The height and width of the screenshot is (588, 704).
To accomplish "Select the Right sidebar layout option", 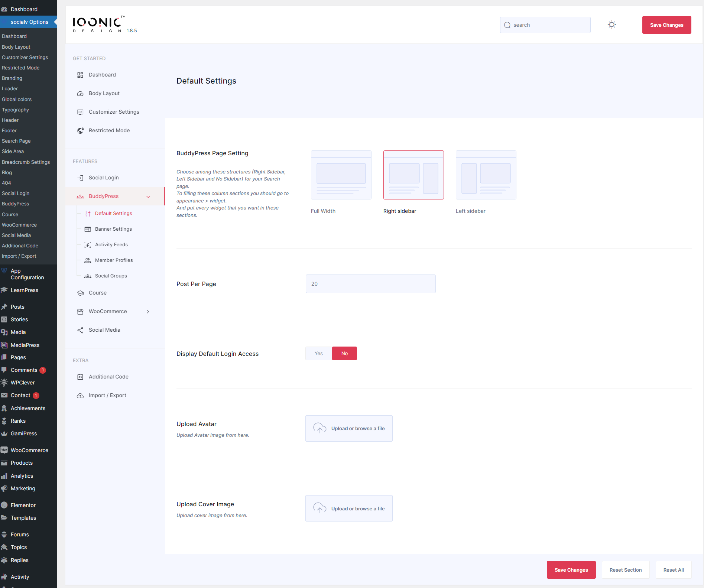I will 413,175.
